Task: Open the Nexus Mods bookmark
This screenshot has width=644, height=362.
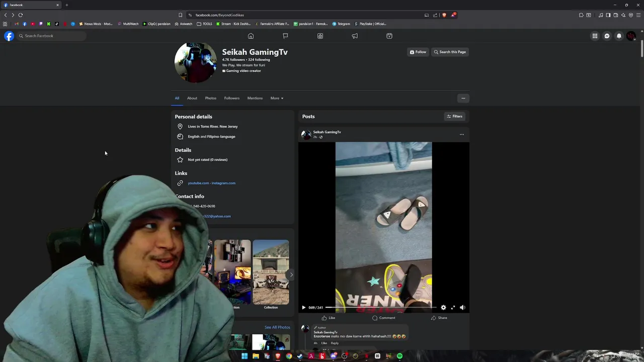Action: pos(96,24)
